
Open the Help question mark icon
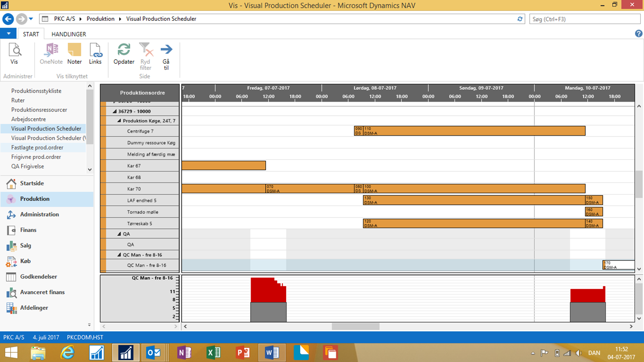tap(638, 33)
